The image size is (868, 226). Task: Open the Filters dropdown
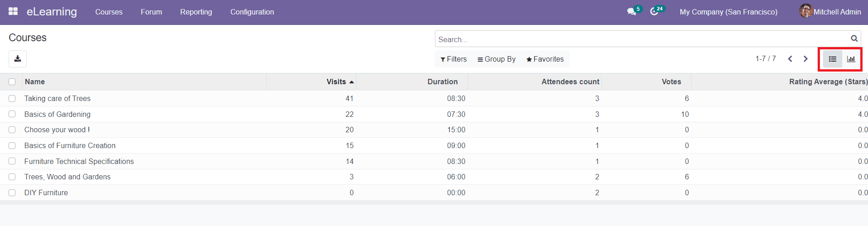(x=454, y=59)
